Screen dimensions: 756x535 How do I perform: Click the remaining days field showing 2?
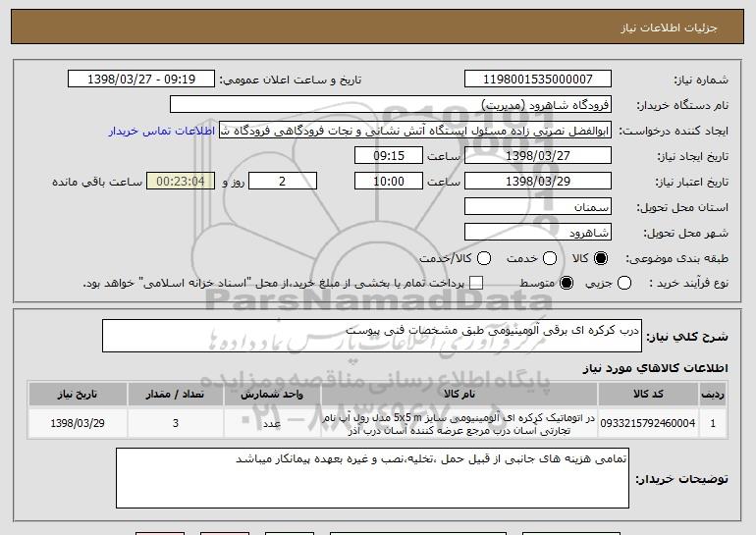[x=283, y=182]
